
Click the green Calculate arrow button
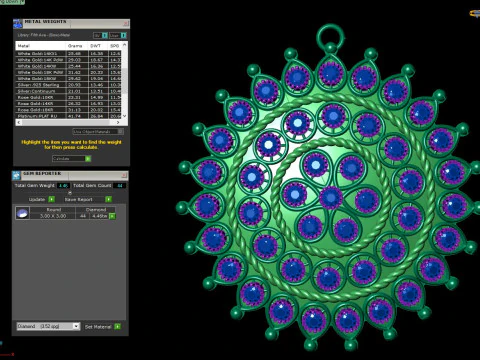pos(88,159)
